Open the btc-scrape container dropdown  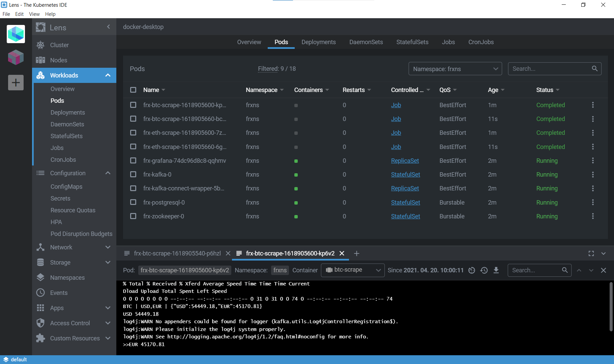(x=353, y=270)
